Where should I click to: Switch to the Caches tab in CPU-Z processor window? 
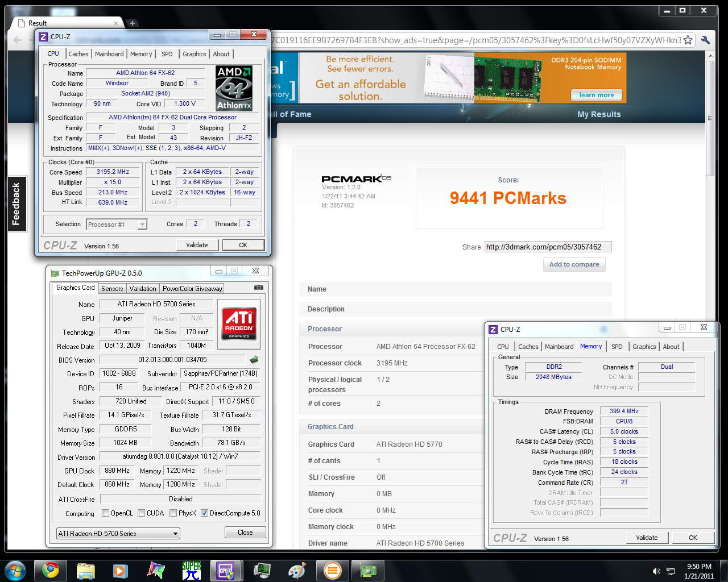coord(78,54)
